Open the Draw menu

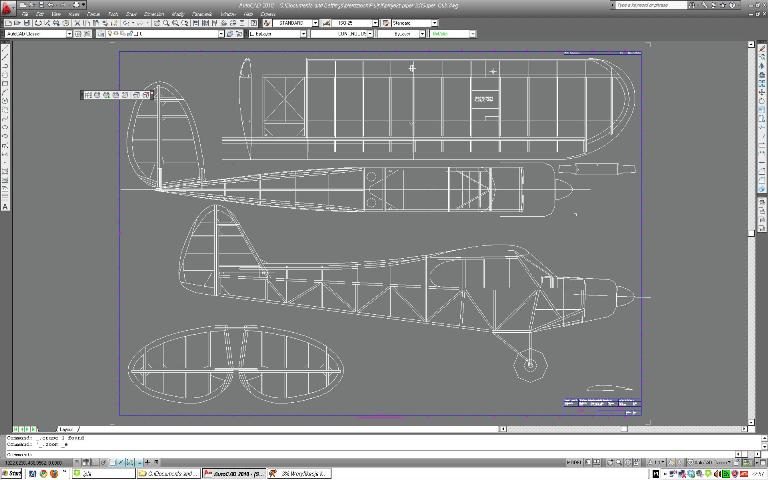pyautogui.click(x=131, y=14)
